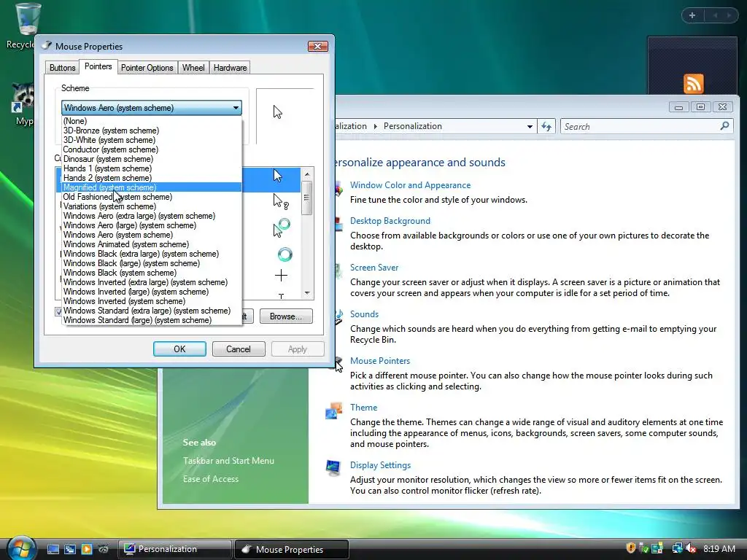Screen dimensions: 747x560
Task: Open the Hardware tab
Action: click(230, 68)
